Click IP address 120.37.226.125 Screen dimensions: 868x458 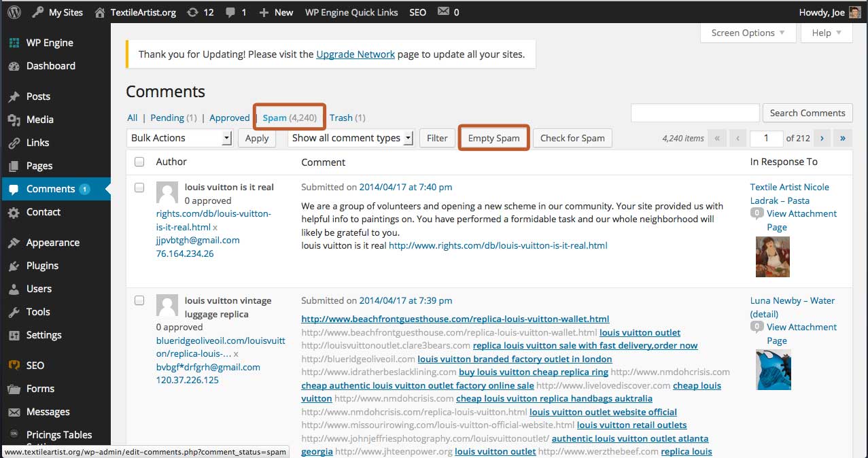coord(188,380)
